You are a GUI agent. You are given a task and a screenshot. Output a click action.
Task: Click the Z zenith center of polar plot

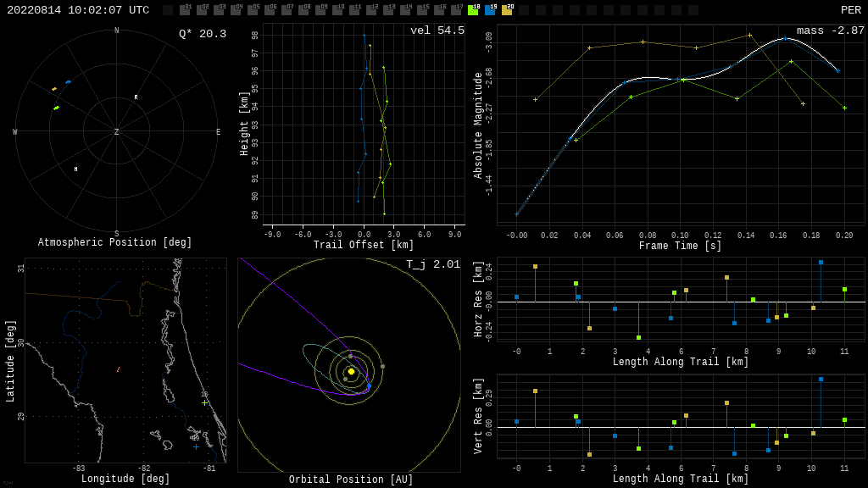[x=117, y=132]
